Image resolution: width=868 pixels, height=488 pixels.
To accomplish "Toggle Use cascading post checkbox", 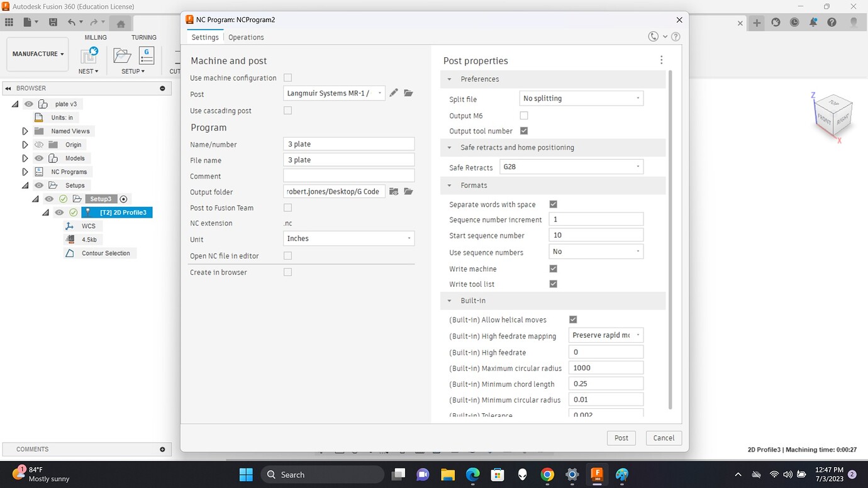I will click(x=287, y=111).
